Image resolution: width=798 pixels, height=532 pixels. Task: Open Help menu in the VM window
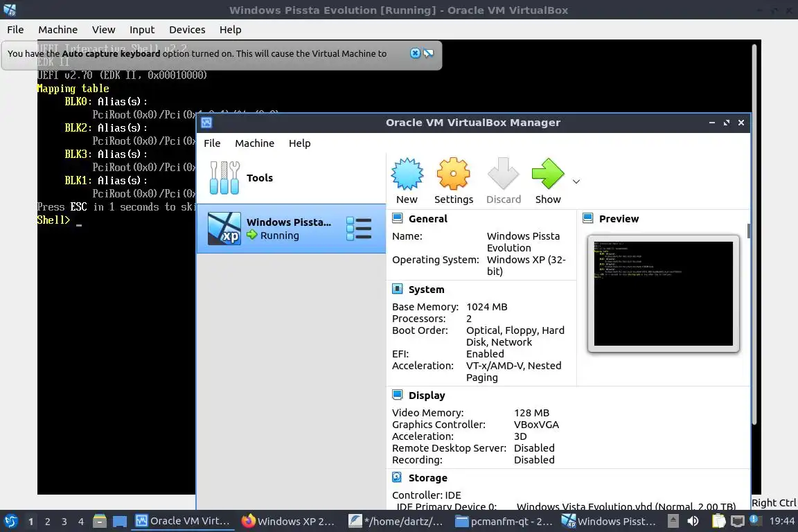230,30
